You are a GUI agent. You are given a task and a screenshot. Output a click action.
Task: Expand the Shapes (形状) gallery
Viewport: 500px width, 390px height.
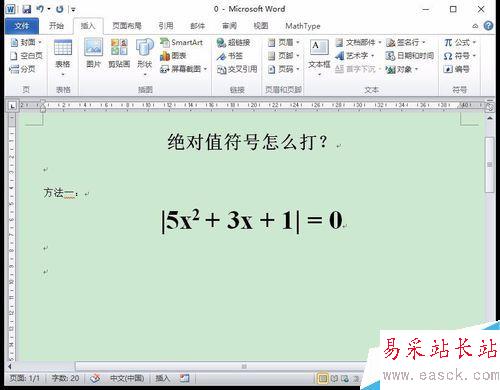click(x=145, y=57)
